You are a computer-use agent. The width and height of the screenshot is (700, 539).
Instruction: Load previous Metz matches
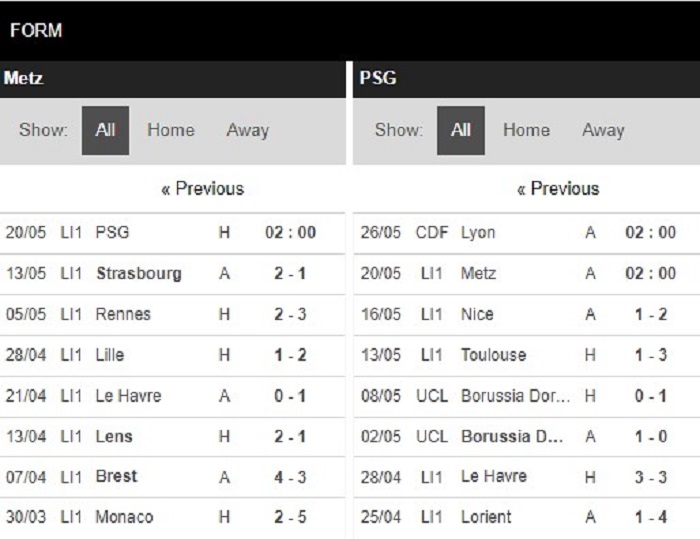[203, 189]
